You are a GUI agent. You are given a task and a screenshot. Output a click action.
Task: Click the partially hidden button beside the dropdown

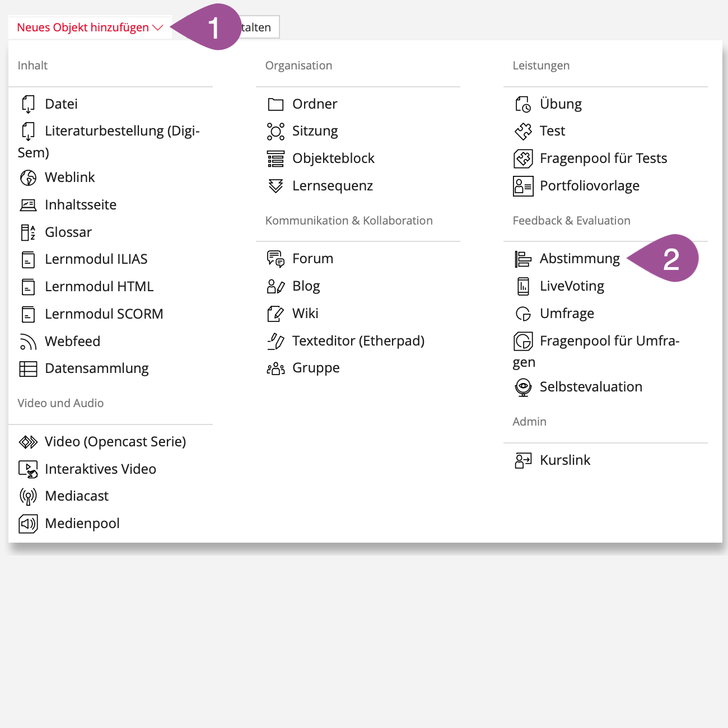pos(260,27)
